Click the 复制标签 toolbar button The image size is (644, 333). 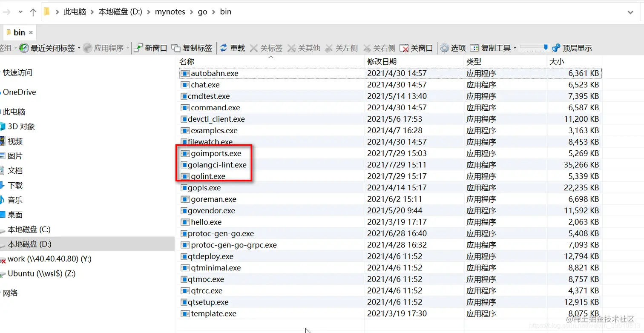(192, 48)
